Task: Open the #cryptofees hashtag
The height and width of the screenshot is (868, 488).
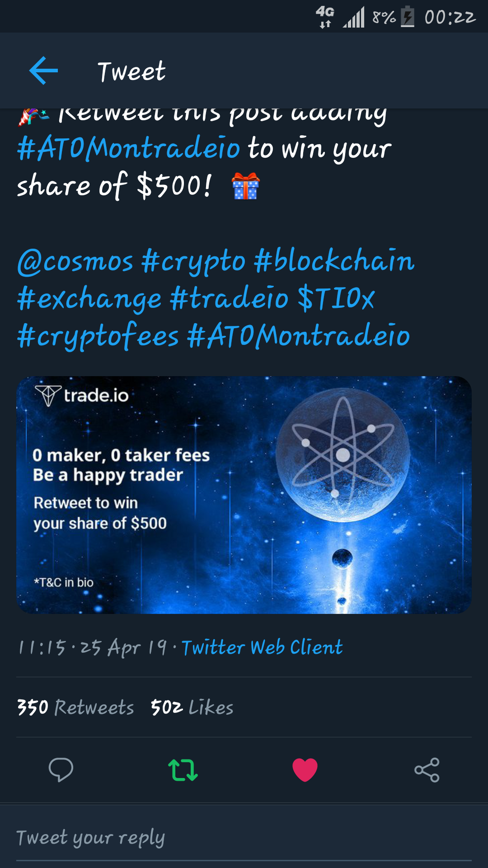Action: (98, 337)
